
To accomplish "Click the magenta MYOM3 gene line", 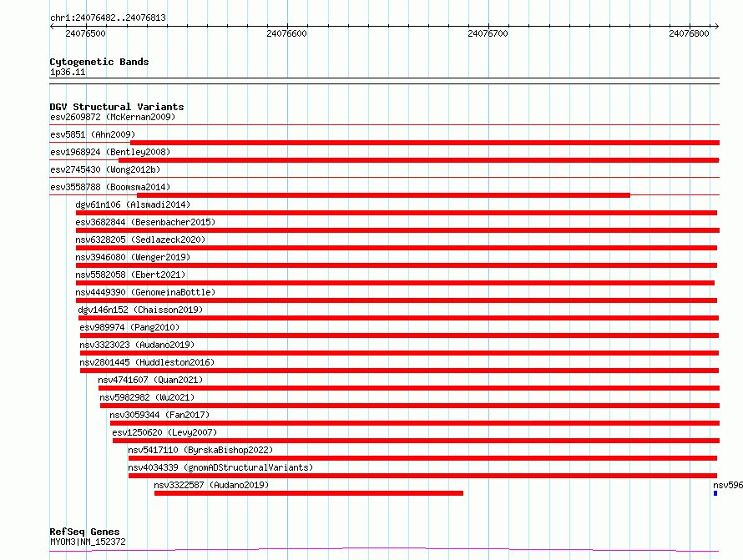I will [x=384, y=550].
